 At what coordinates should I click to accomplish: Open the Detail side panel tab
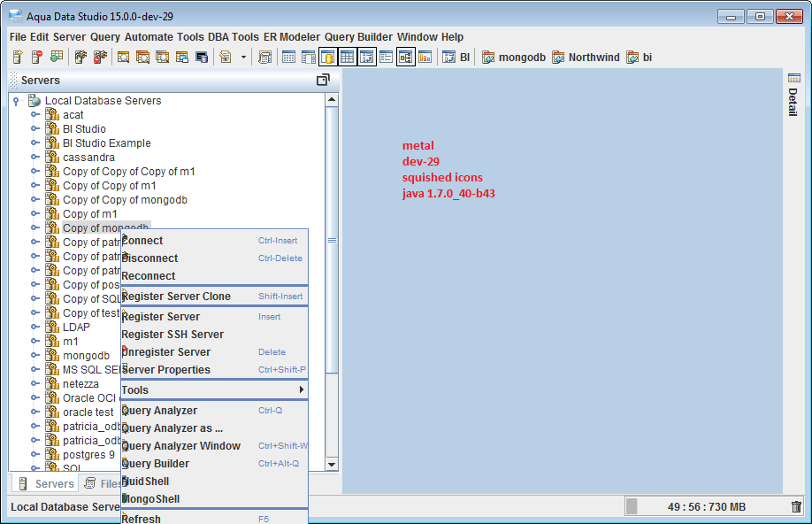point(793,95)
